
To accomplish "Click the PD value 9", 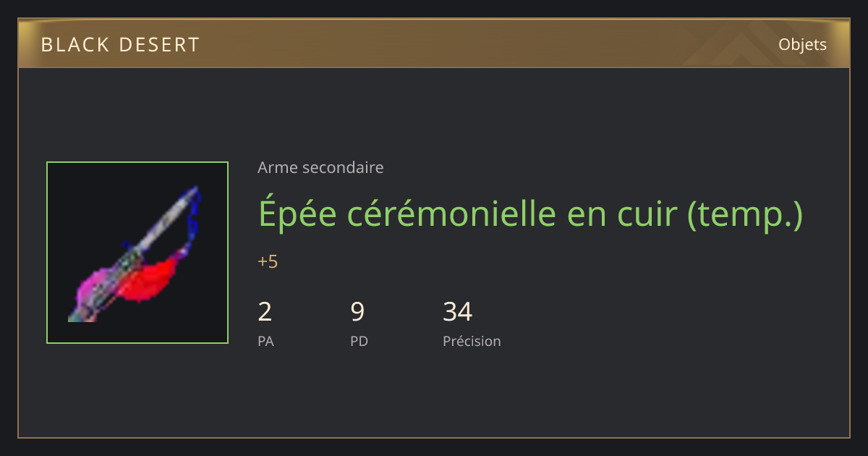I will (357, 312).
